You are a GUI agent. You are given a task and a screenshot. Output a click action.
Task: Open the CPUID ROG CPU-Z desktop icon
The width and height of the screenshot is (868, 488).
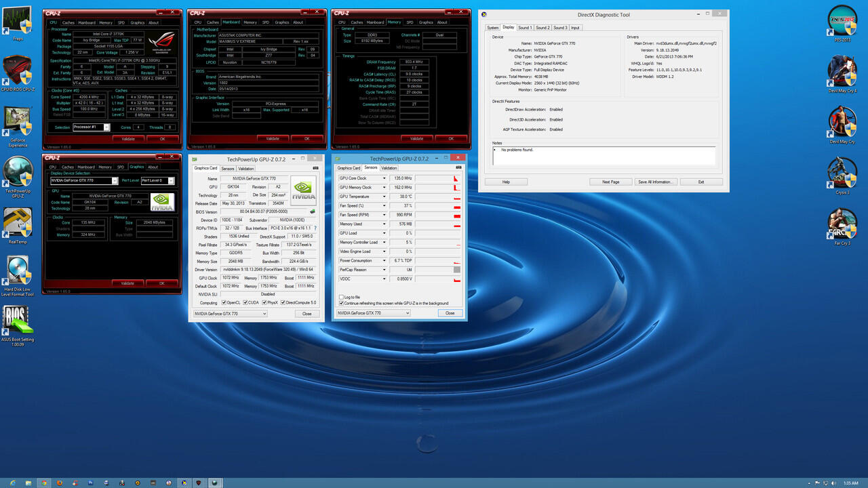[x=18, y=73]
